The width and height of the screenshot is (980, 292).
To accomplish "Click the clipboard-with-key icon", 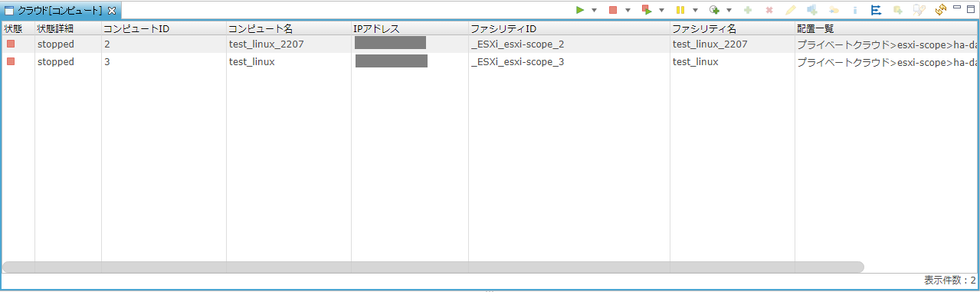I will 919,10.
